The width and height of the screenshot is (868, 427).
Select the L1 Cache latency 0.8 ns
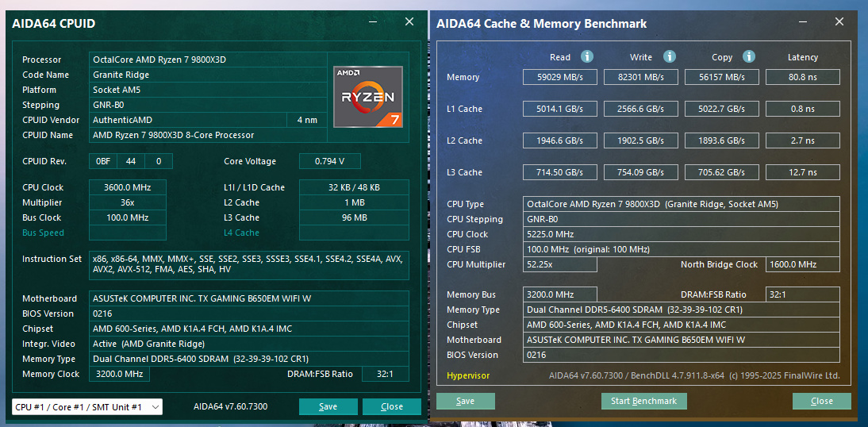point(803,109)
